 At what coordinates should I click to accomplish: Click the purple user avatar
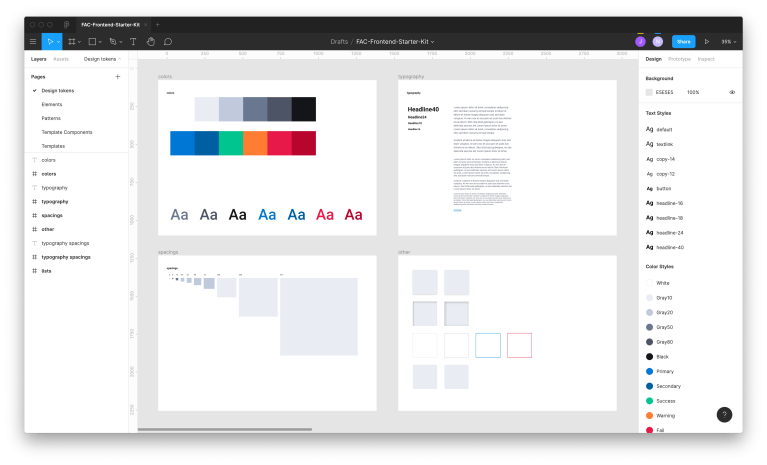click(x=640, y=42)
